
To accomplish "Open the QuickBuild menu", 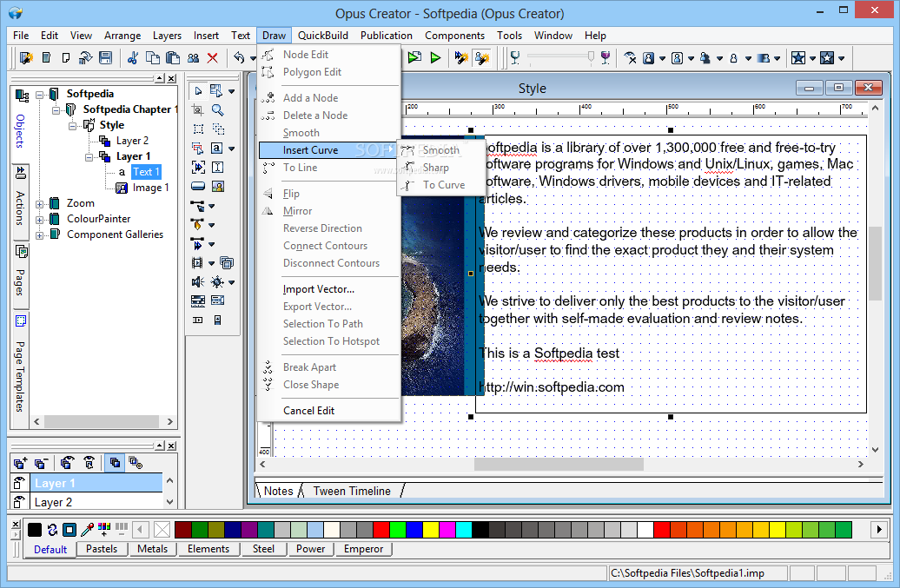I will (322, 35).
